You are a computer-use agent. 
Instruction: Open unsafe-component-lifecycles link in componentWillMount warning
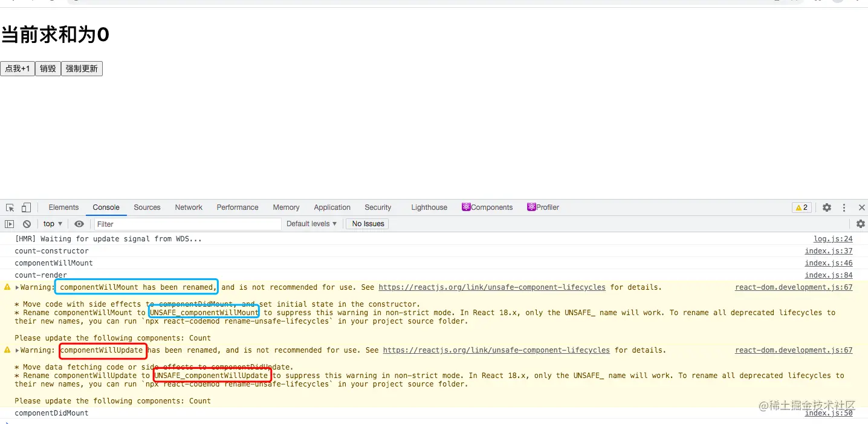coord(492,287)
